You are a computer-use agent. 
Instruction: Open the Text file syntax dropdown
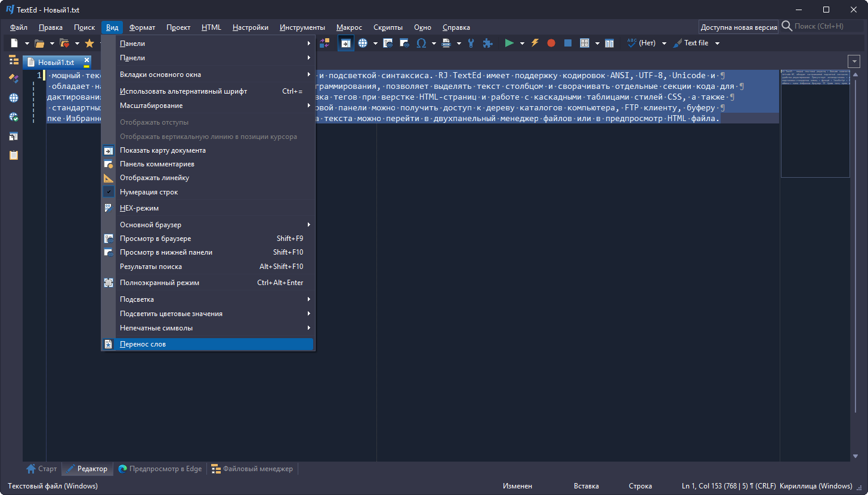pos(717,43)
